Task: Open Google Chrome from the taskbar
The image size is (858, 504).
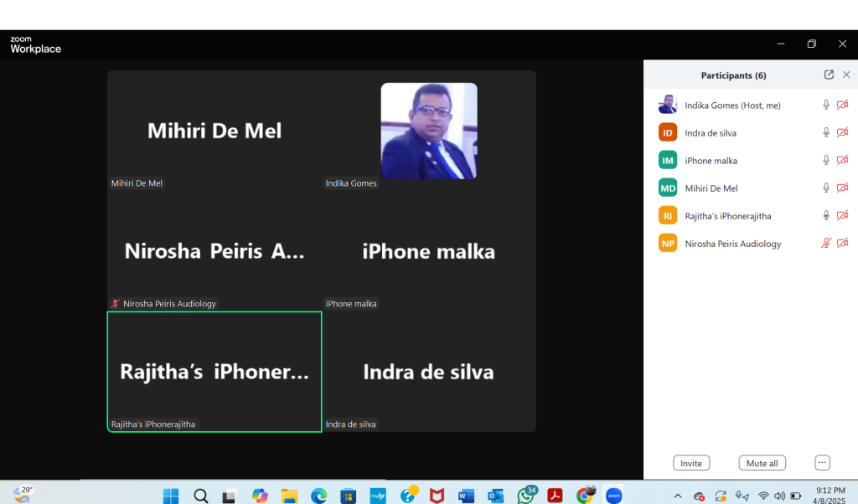Action: pos(585,496)
